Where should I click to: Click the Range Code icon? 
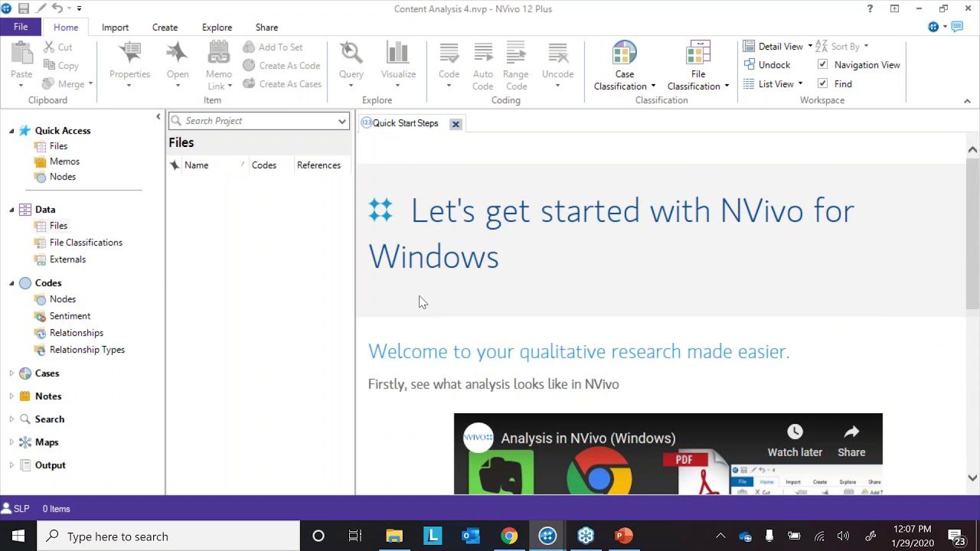[x=516, y=54]
